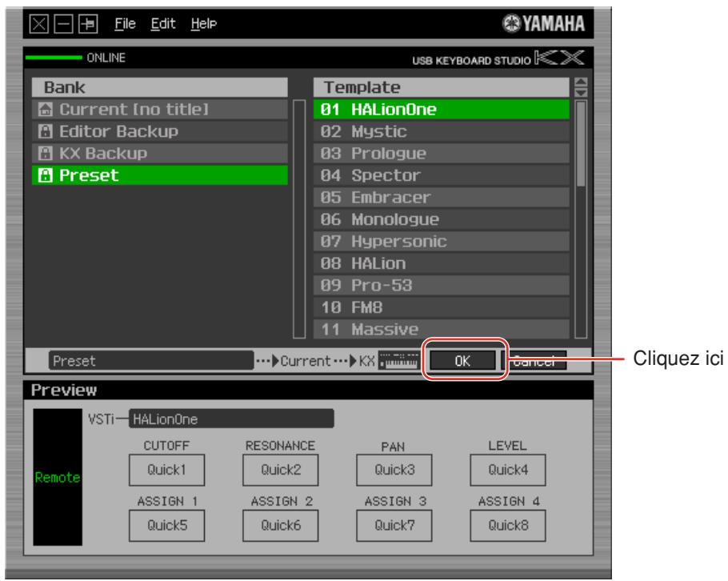Click the KX keyboard icon in transfer bar

coord(398,360)
